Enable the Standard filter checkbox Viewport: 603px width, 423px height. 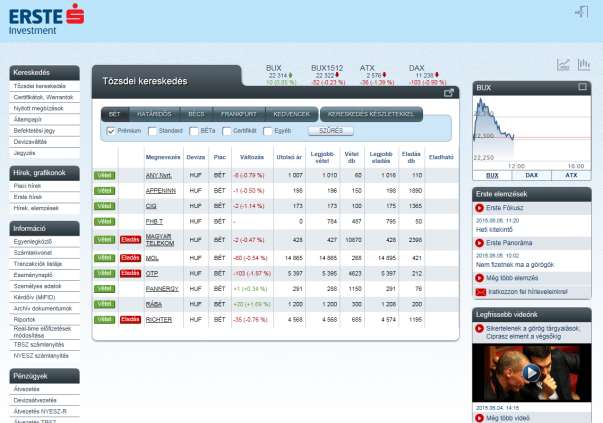[152, 131]
